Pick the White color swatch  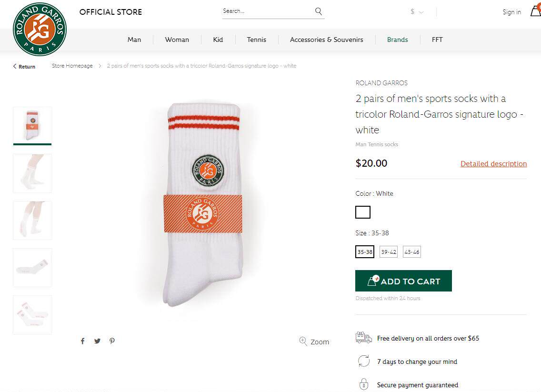pyautogui.click(x=363, y=212)
